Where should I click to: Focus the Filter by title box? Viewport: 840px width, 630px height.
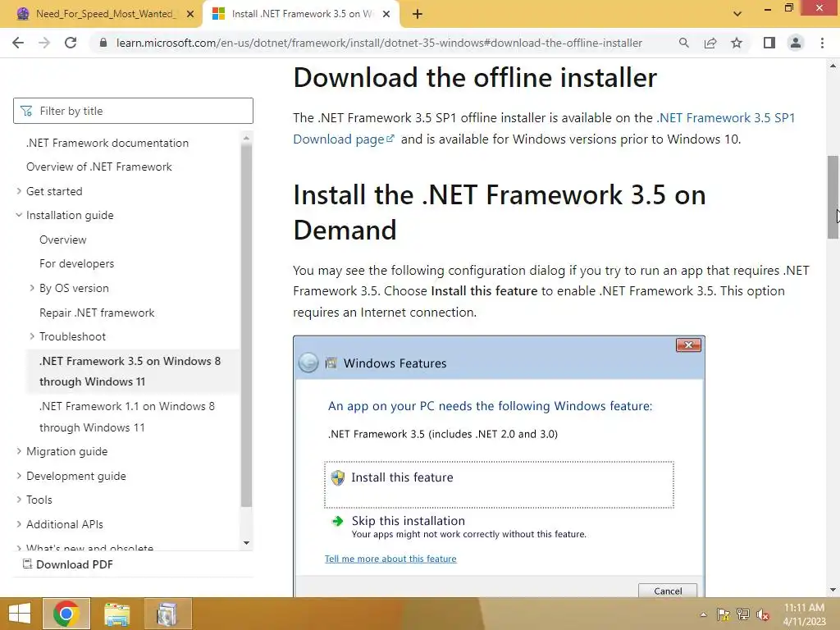click(134, 111)
